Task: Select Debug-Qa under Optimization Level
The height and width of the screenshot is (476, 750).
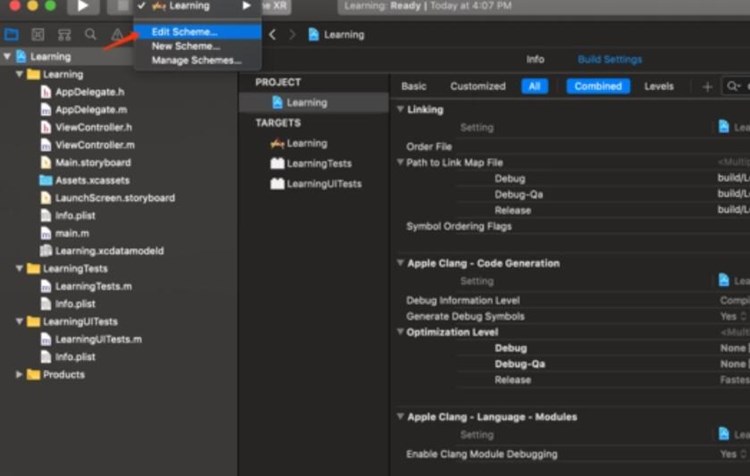Action: [x=520, y=364]
